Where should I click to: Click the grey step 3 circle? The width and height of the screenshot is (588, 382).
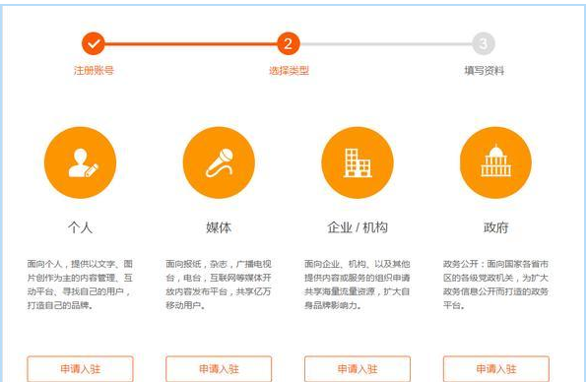[x=484, y=43]
